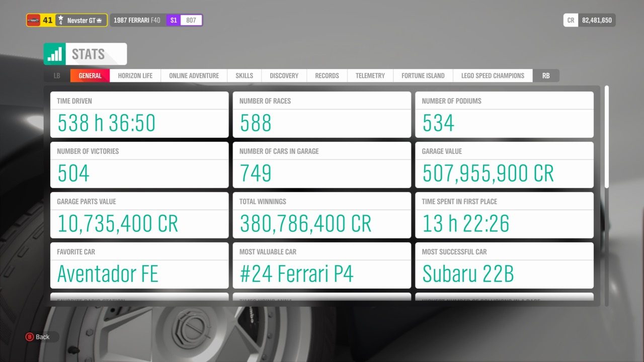This screenshot has width=644, height=362.
Task: Open the Skills tab
Action: (244, 75)
